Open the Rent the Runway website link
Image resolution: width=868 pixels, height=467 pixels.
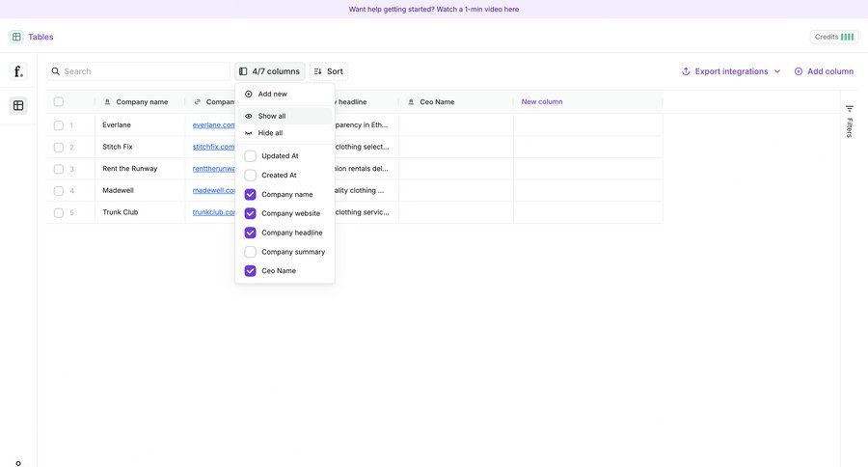[x=214, y=169]
